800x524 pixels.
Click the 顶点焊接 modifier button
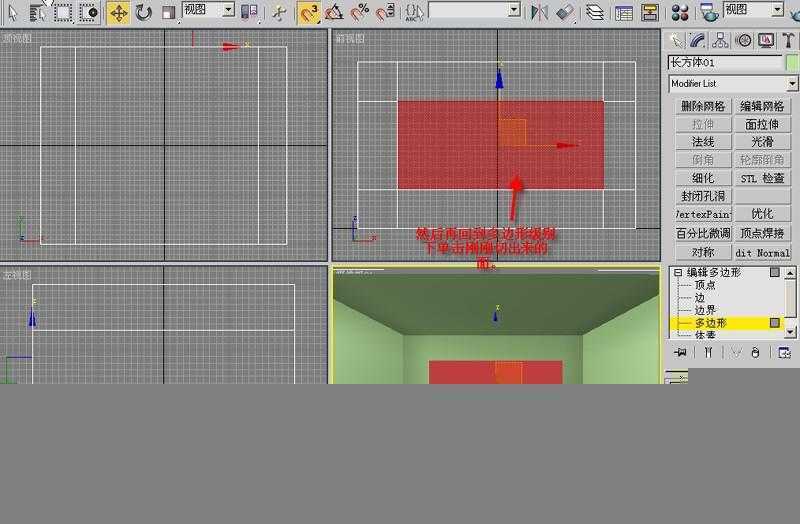(x=762, y=233)
